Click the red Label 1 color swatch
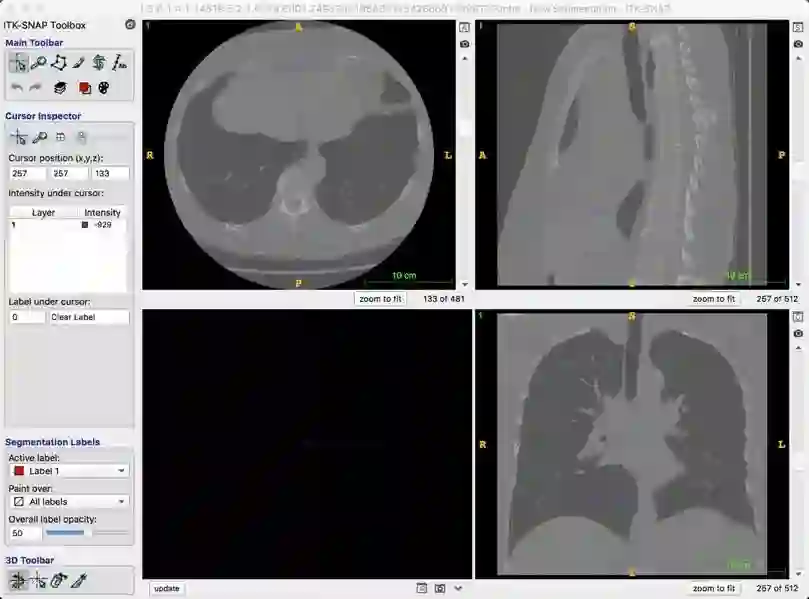The height and width of the screenshot is (599, 809). (x=19, y=471)
